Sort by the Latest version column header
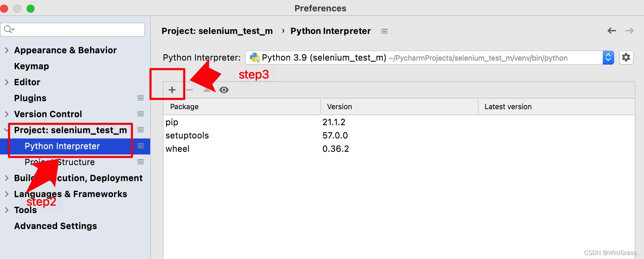644x259 pixels. pyautogui.click(x=557, y=107)
